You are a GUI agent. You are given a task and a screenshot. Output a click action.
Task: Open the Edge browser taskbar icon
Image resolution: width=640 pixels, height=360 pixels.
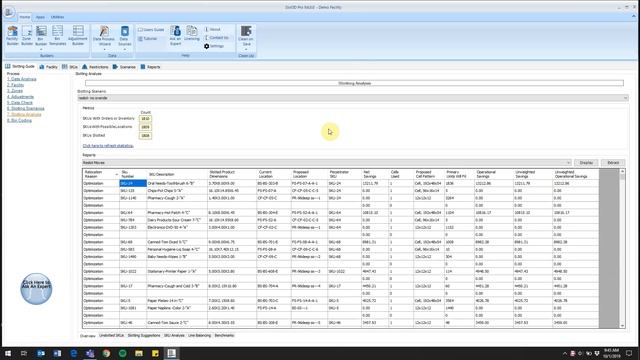(73, 353)
